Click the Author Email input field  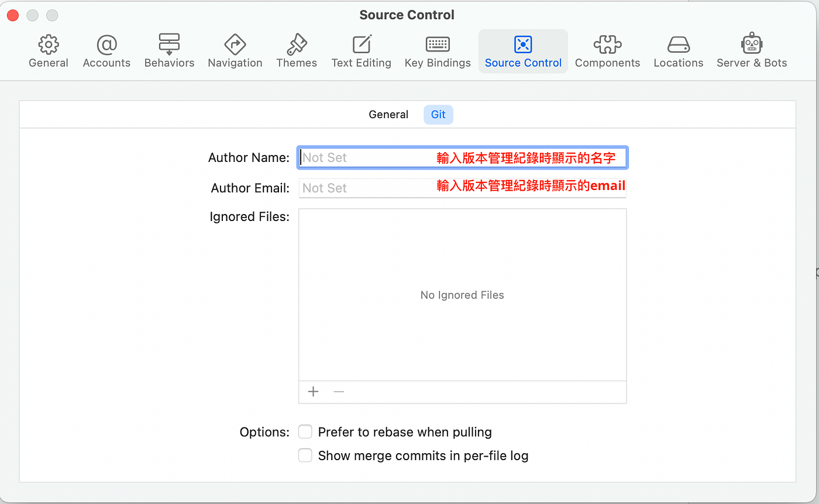pyautogui.click(x=363, y=187)
